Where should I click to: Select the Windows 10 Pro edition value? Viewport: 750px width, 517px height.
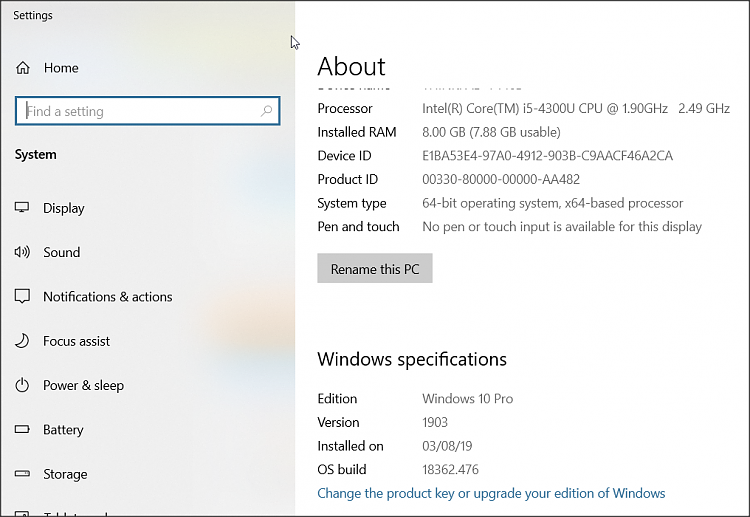467,398
